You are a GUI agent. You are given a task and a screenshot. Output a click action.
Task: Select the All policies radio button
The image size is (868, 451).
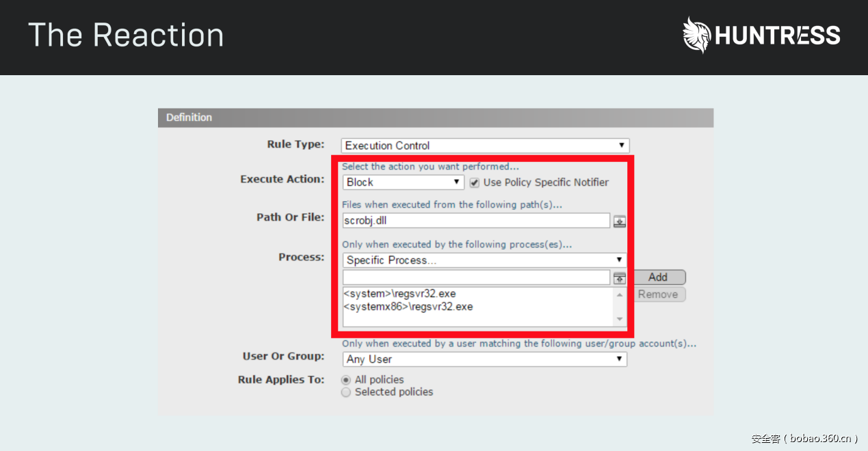[x=346, y=380]
